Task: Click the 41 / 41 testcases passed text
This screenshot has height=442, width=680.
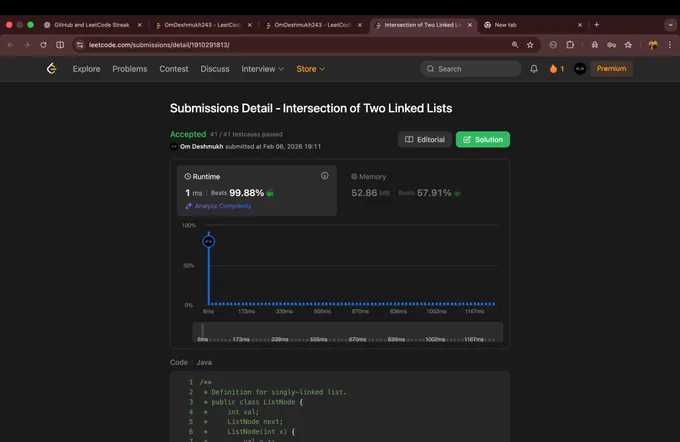Action: [x=246, y=134]
